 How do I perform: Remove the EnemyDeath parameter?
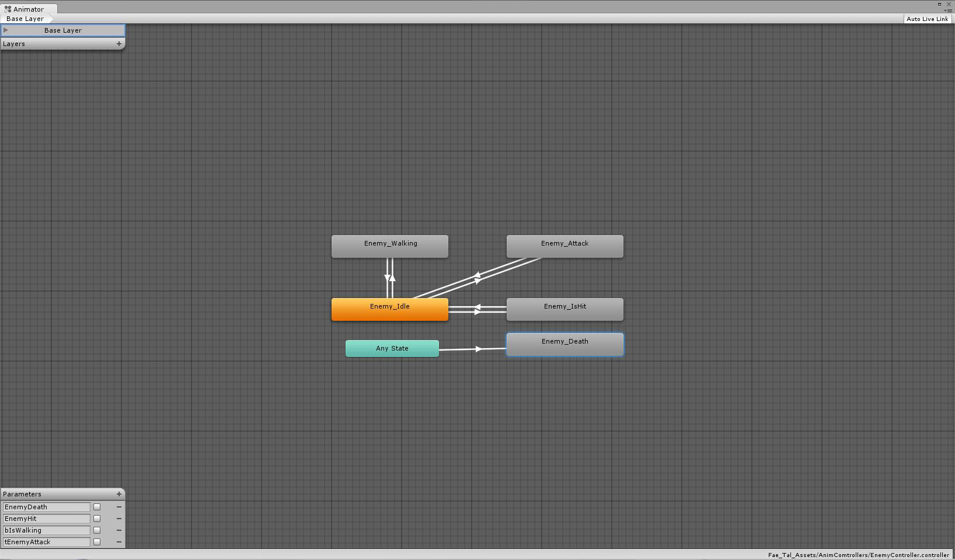tap(119, 507)
